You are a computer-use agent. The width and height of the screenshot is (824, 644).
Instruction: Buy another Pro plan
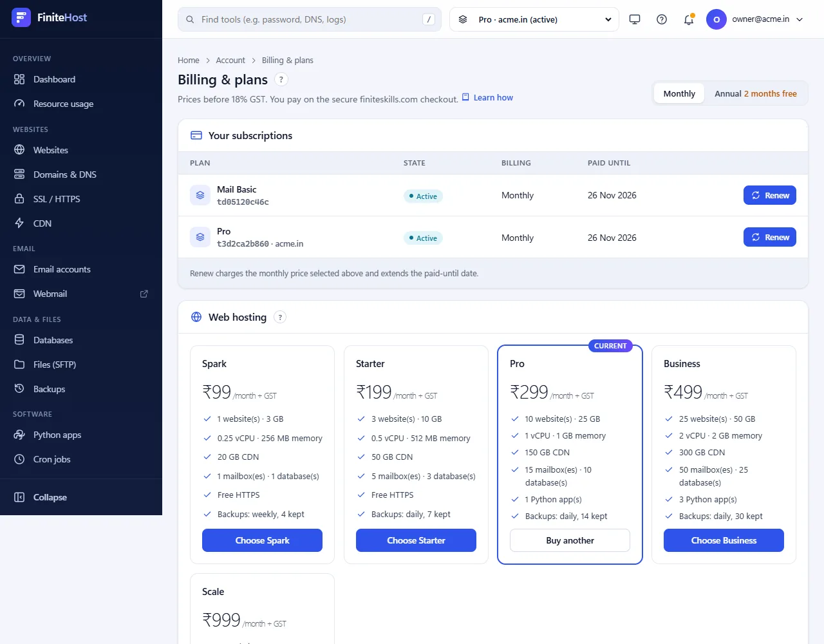[570, 540]
